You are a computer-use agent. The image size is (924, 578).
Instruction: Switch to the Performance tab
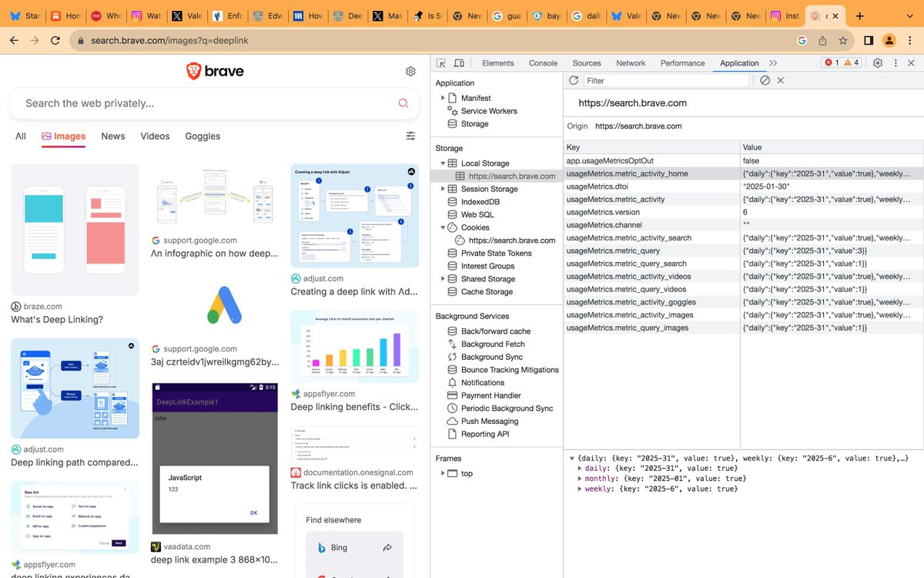coord(682,63)
